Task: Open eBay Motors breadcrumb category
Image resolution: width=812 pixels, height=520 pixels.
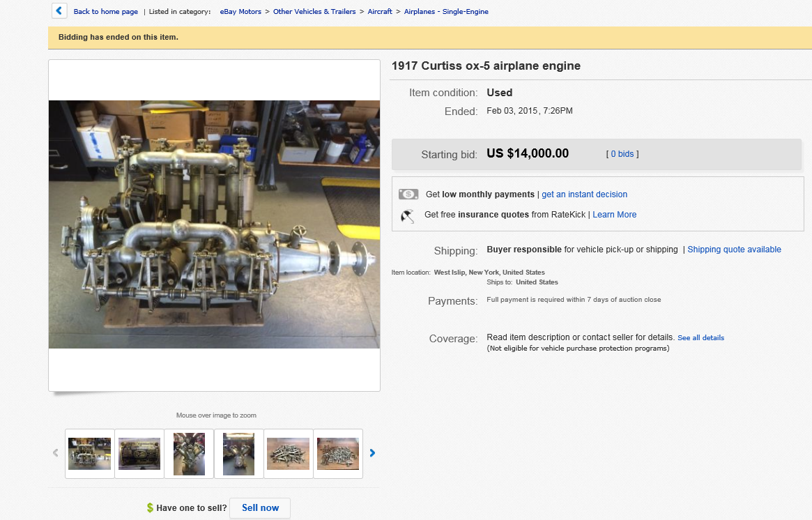Action: tap(240, 12)
